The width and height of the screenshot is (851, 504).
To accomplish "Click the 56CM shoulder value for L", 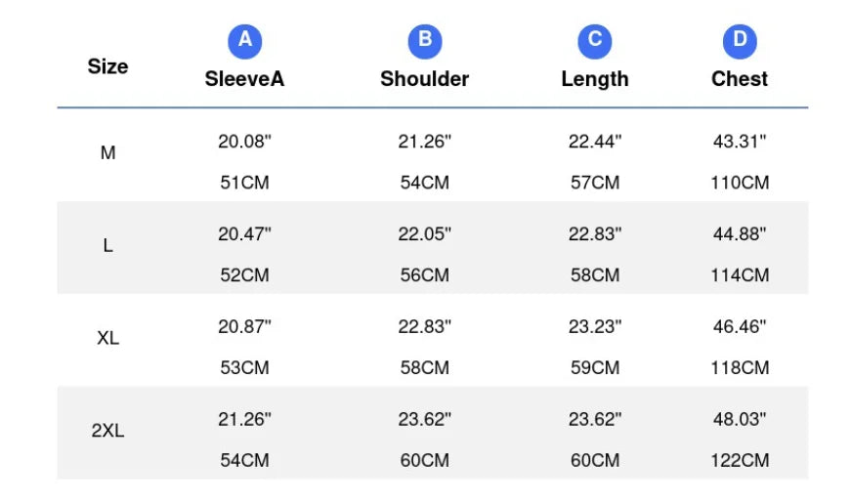I will (425, 275).
